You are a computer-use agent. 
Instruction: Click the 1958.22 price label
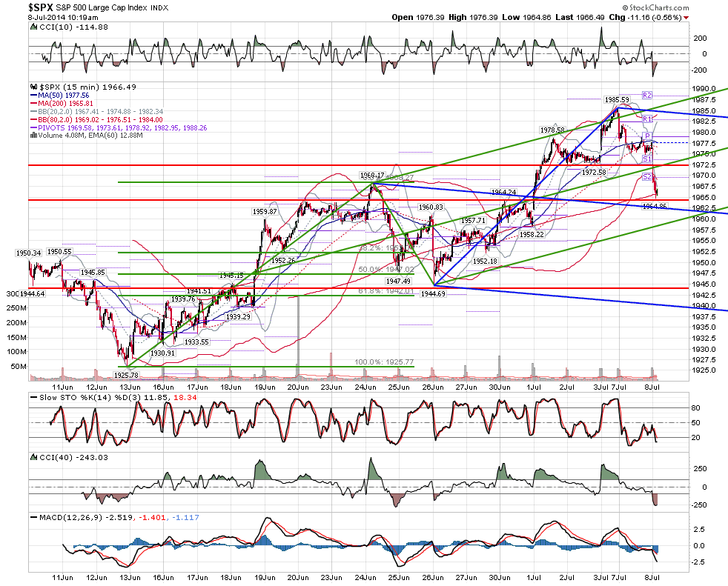[532, 234]
